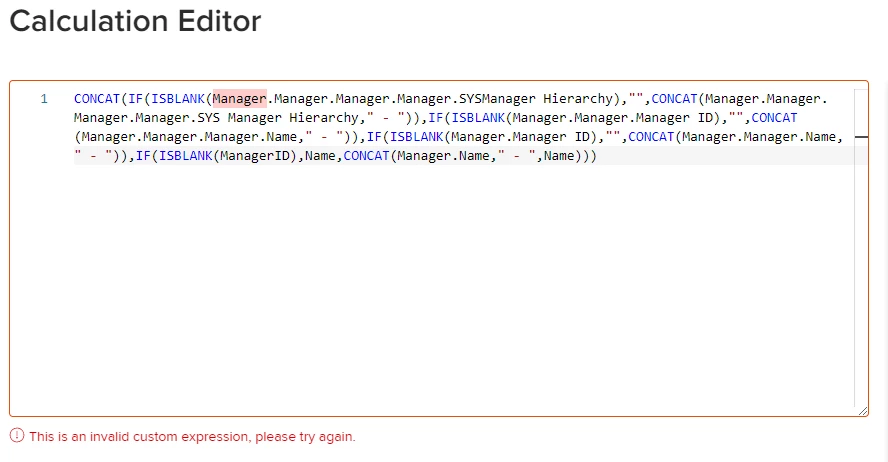Click the final Name))) at expression end
The width and height of the screenshot is (888, 462).
pos(570,156)
